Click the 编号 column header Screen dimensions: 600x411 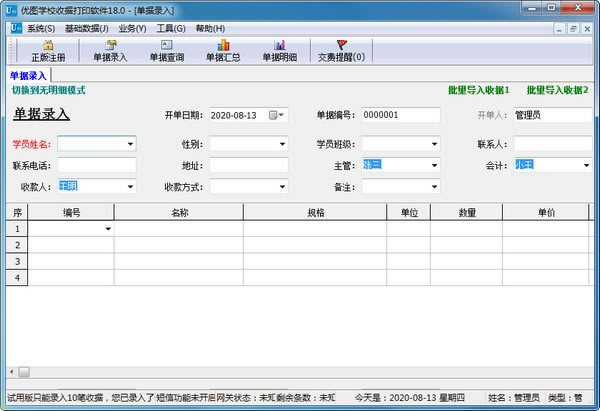(x=71, y=212)
